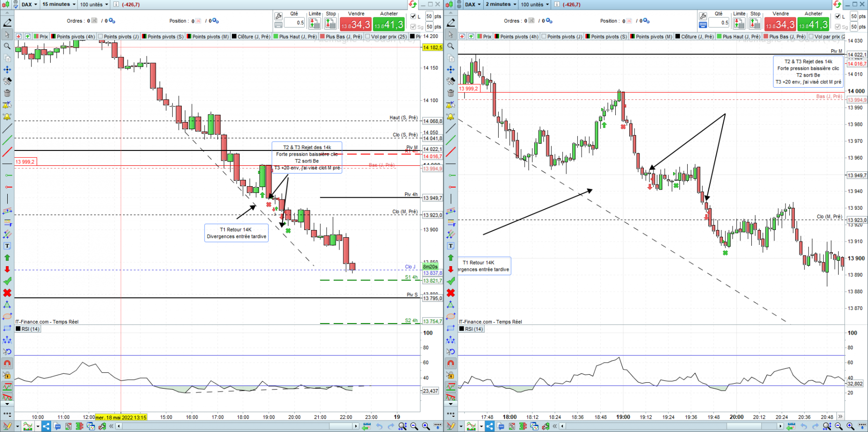Click the red Vendre button in the 2 minutes chart
This screenshot has width=868, height=432.
pos(780,24)
